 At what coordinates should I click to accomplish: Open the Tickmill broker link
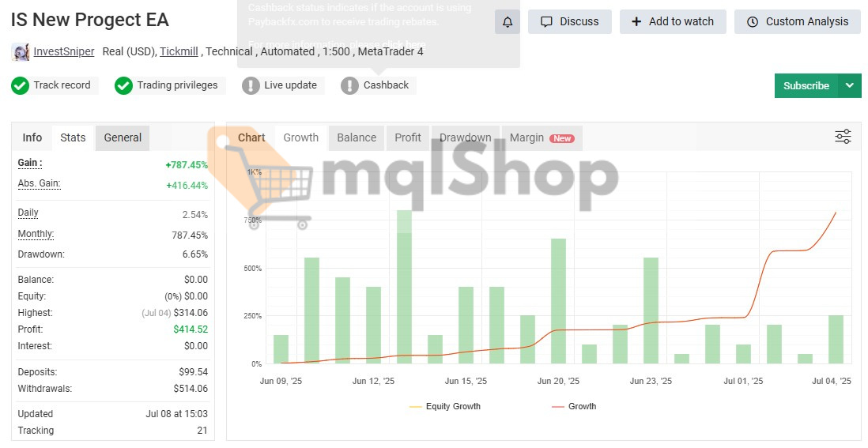coord(179,51)
